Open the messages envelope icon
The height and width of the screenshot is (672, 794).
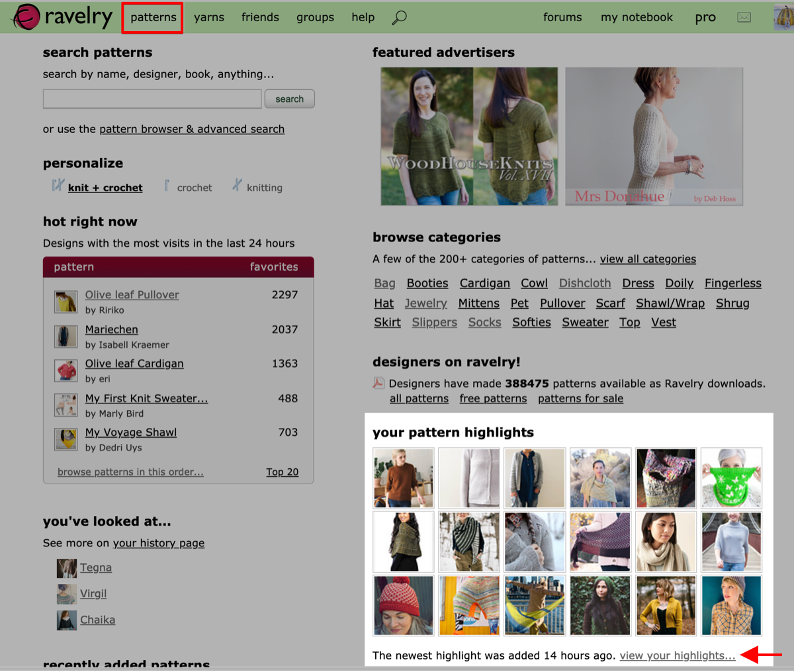pos(744,17)
